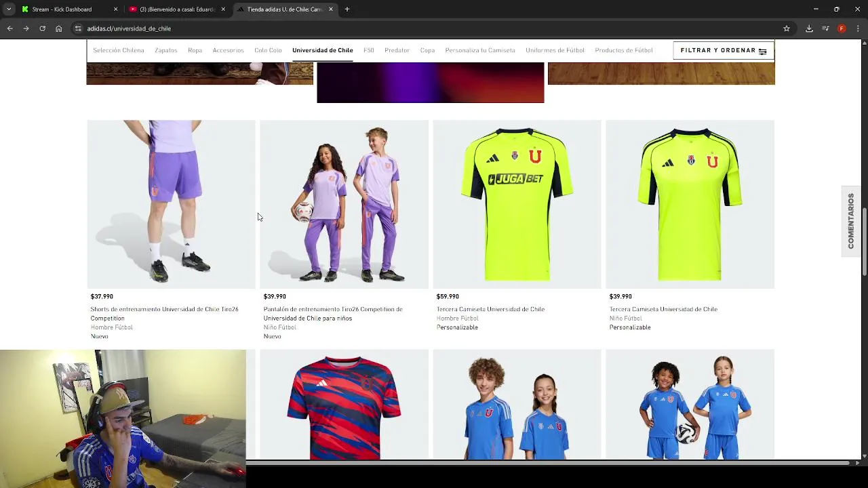The height and width of the screenshot is (488, 868).
Task: Open blue kids jersey product with two children
Action: 517,405
